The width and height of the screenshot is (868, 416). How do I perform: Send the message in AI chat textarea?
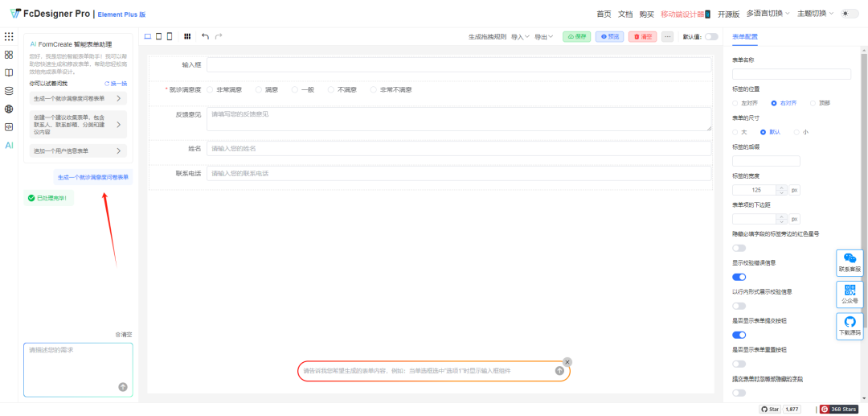(123, 387)
